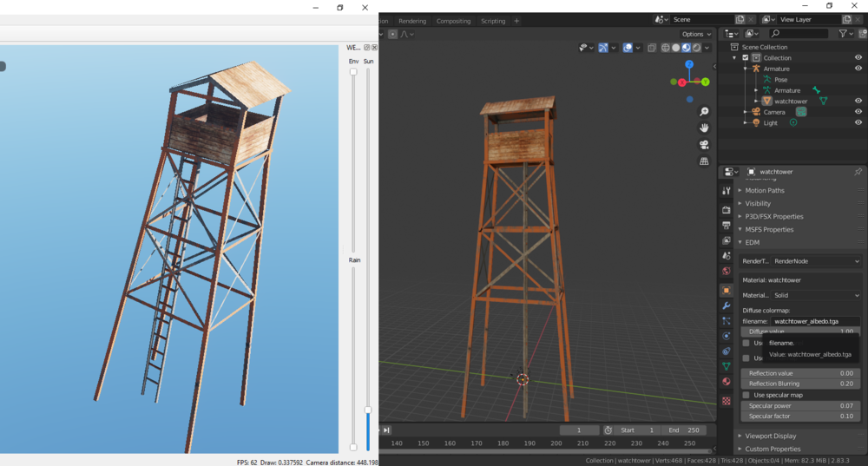Viewport: 868px width, 466px height.
Task: Click the diffuse colormap filename field
Action: (815, 321)
